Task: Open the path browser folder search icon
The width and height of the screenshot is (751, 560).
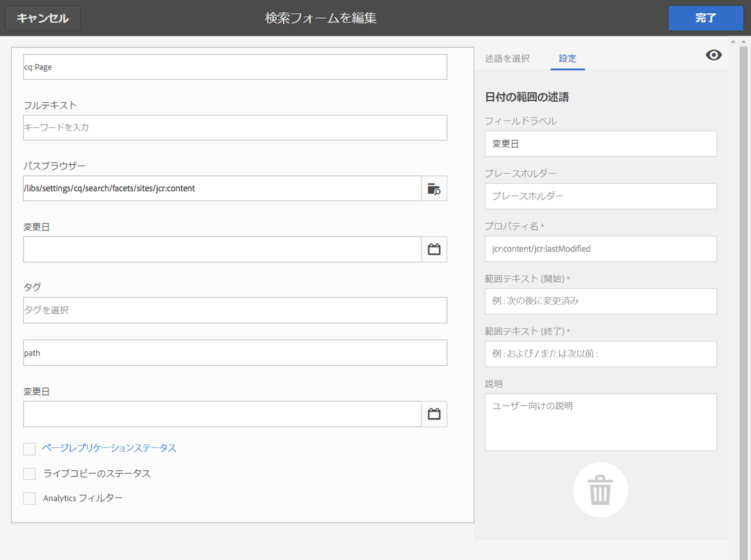Action: [x=434, y=189]
